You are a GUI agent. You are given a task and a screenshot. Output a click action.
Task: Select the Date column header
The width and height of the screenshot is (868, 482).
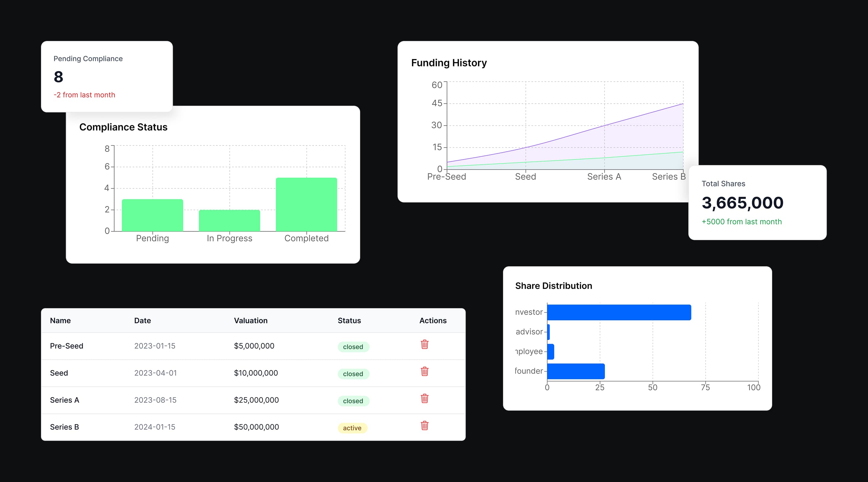point(142,320)
